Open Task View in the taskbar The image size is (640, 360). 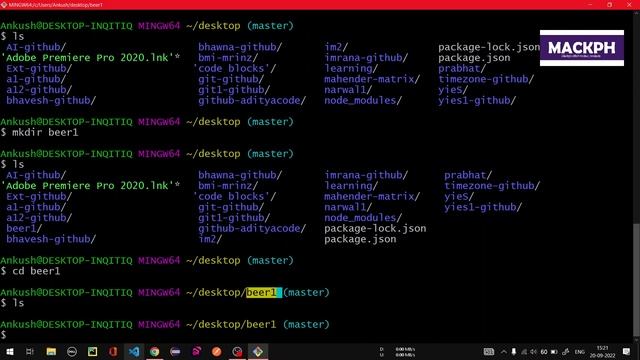pyautogui.click(x=30, y=351)
